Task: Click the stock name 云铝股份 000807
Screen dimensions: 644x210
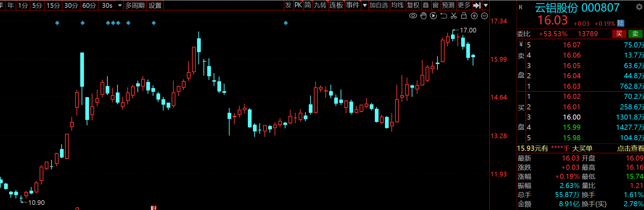Action: click(577, 7)
